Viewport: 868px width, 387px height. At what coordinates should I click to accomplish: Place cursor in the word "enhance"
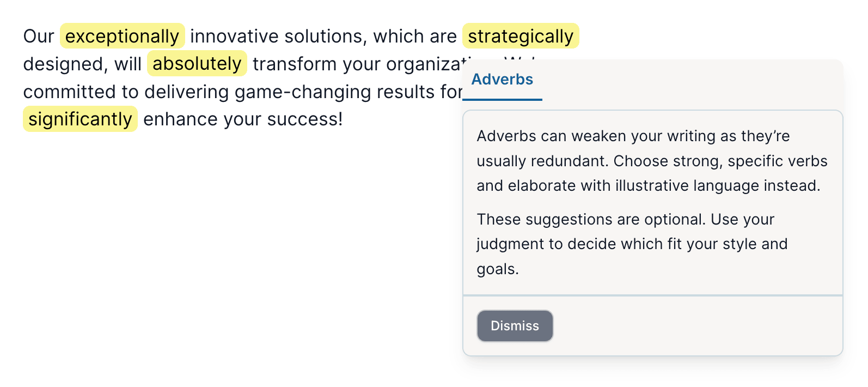pyautogui.click(x=175, y=119)
